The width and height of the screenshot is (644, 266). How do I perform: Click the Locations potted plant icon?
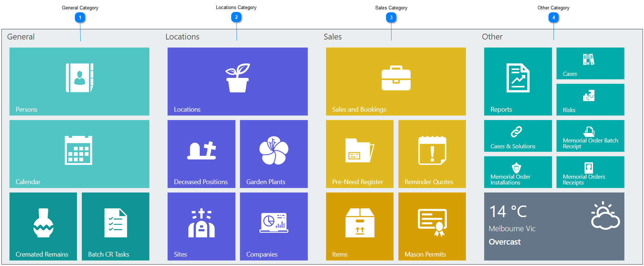tap(238, 78)
